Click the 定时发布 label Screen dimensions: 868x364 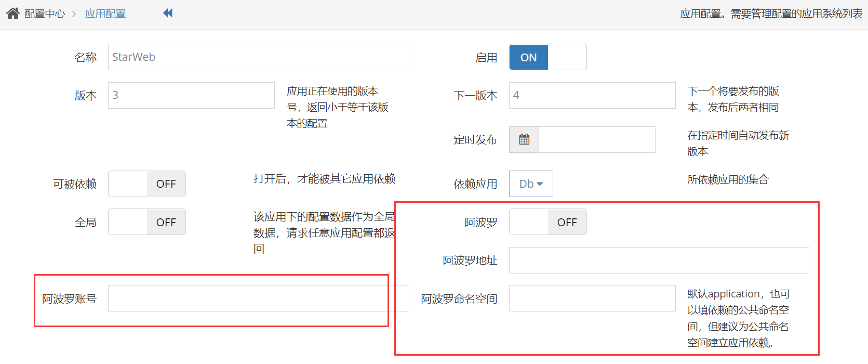475,139
